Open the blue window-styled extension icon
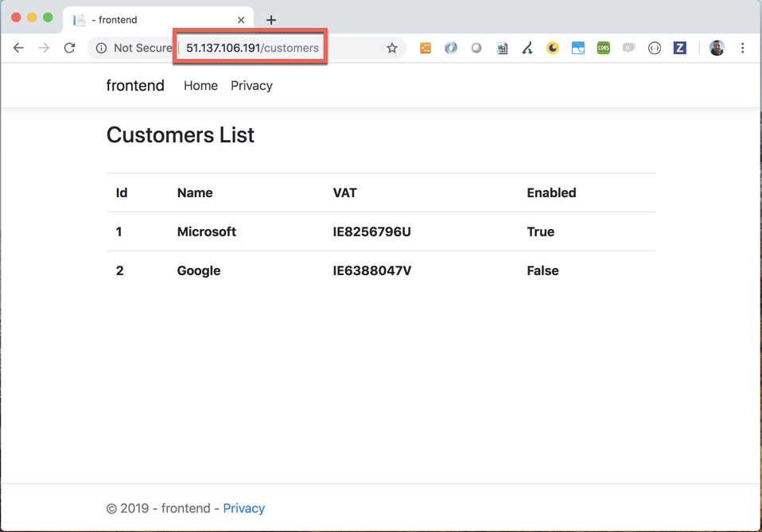The image size is (762, 532). point(578,48)
